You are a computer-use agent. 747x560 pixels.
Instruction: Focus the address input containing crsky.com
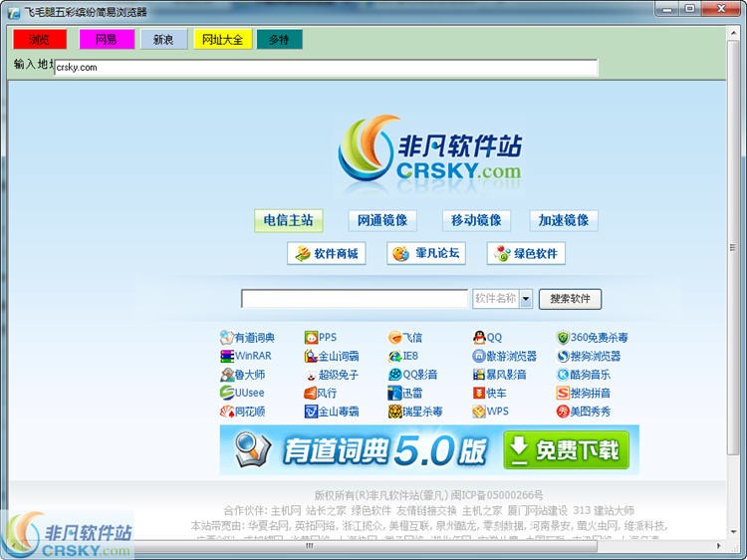[326, 68]
